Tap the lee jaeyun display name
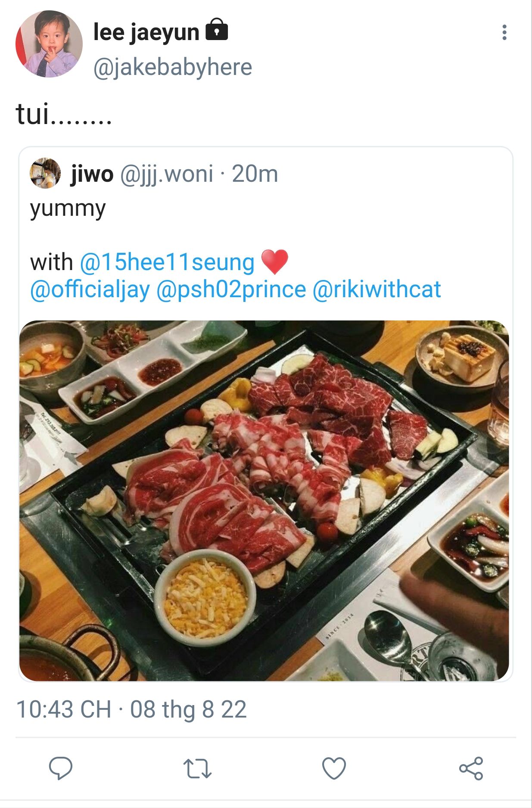532x808 pixels. pos(146,32)
